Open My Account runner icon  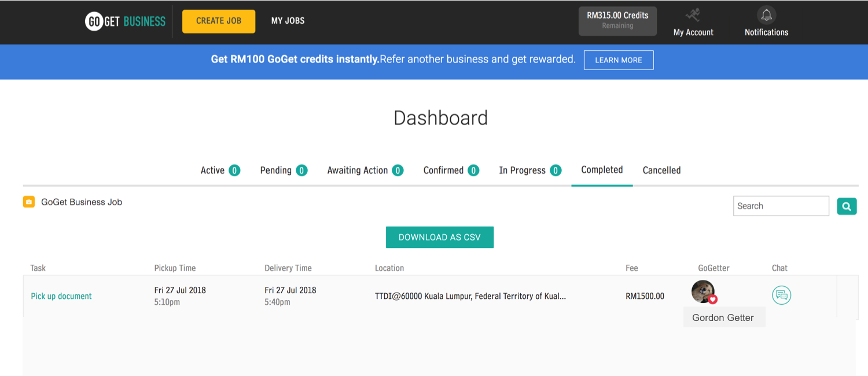click(x=693, y=15)
